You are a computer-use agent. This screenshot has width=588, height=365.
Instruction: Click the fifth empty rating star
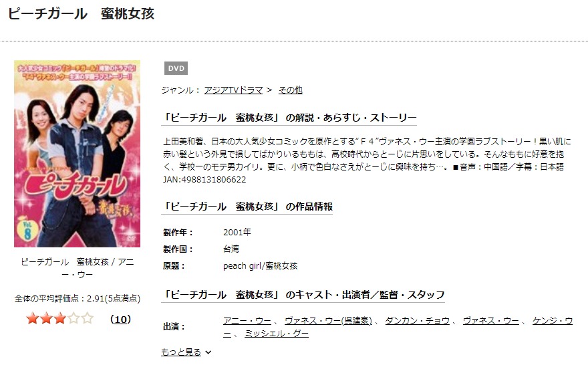87,319
